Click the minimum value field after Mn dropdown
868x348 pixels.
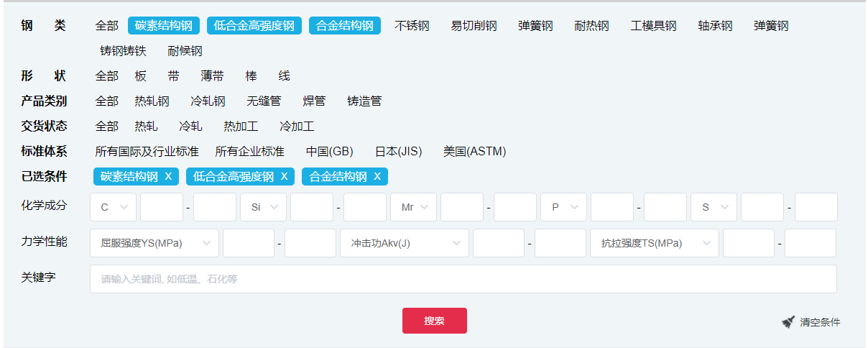pyautogui.click(x=462, y=207)
